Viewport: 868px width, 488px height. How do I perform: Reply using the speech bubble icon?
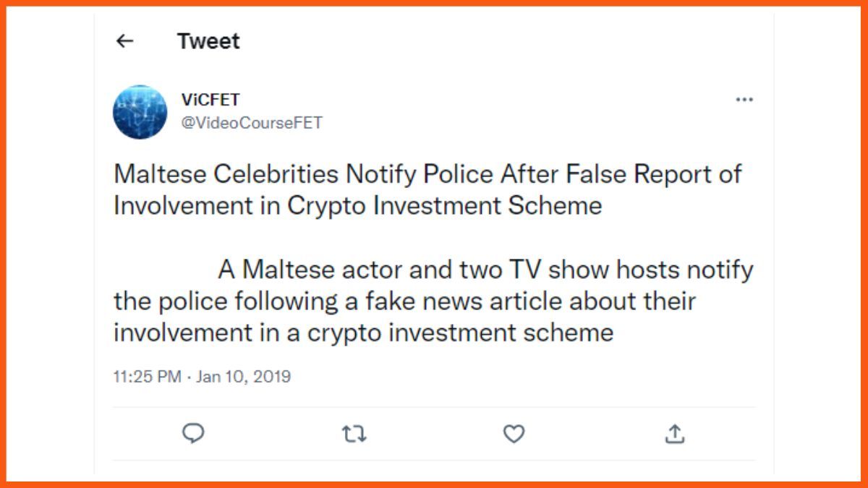(x=193, y=433)
